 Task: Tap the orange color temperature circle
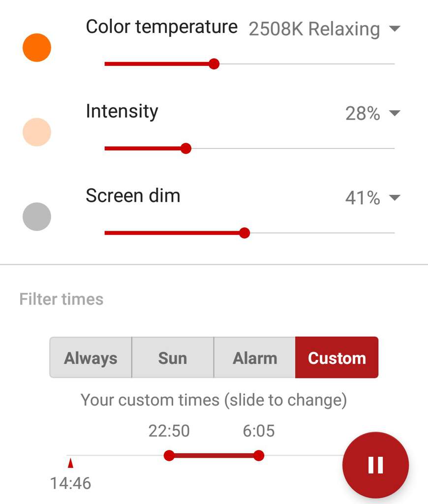click(x=36, y=48)
